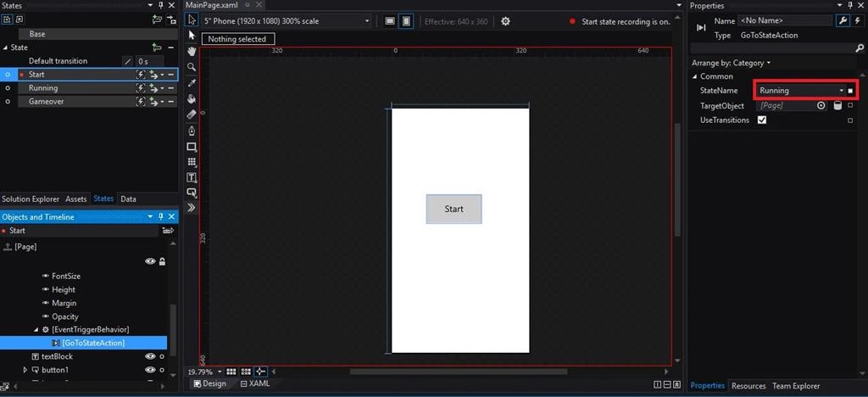Expand the button1 tree node
Image resolution: width=868 pixels, height=397 pixels.
point(25,370)
